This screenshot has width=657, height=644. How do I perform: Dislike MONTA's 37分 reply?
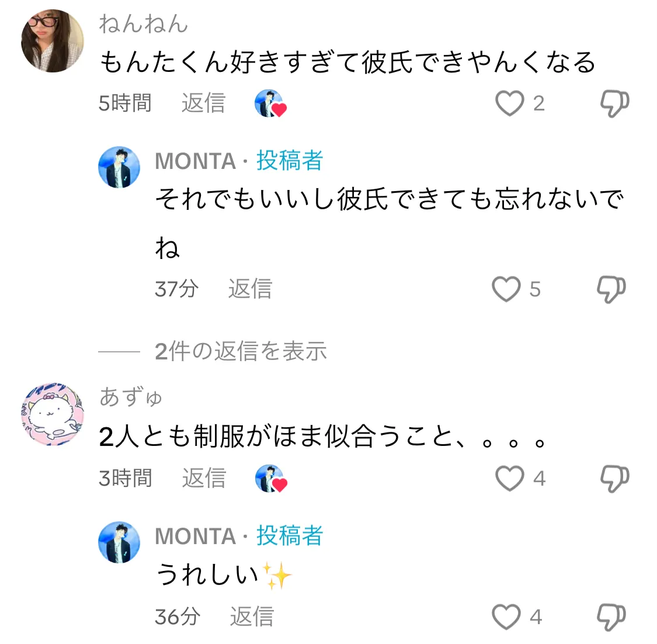pos(611,289)
